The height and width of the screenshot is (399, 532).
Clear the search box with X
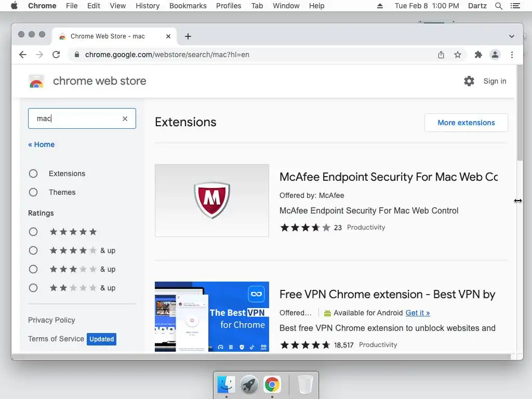[x=125, y=118]
